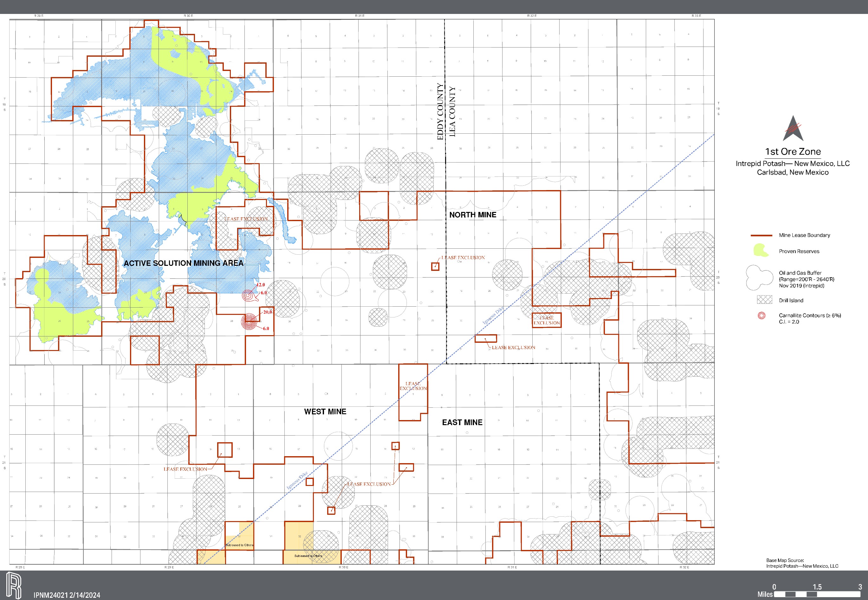Click the bottom Subleased to Others label

point(308,556)
